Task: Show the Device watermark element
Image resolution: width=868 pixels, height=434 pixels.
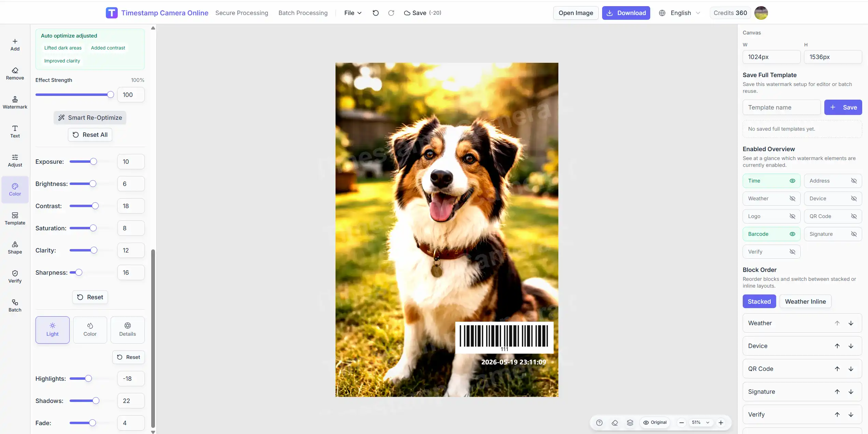Action: (833, 199)
